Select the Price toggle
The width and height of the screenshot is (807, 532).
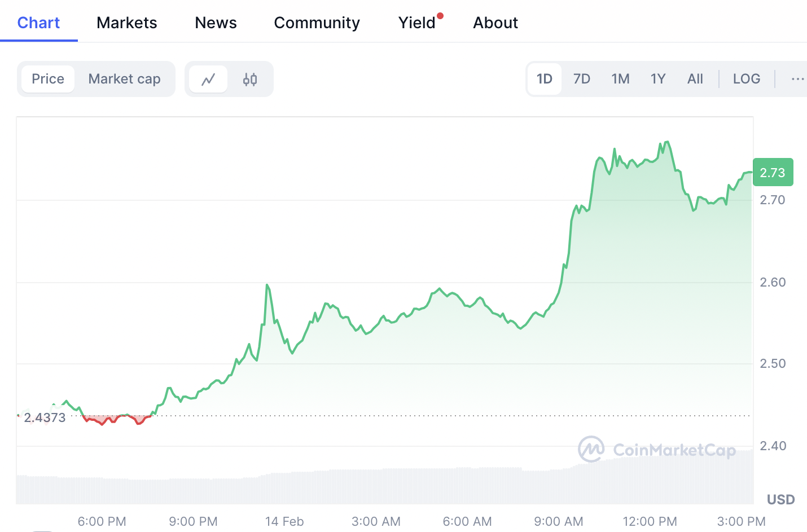pyautogui.click(x=48, y=79)
